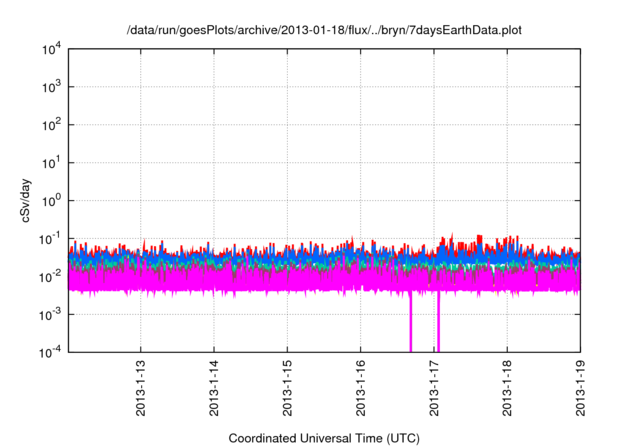The height and width of the screenshot is (448, 640).
Task: Click the second magenta dropout spike after 2013-1-17
Action: coord(438,322)
